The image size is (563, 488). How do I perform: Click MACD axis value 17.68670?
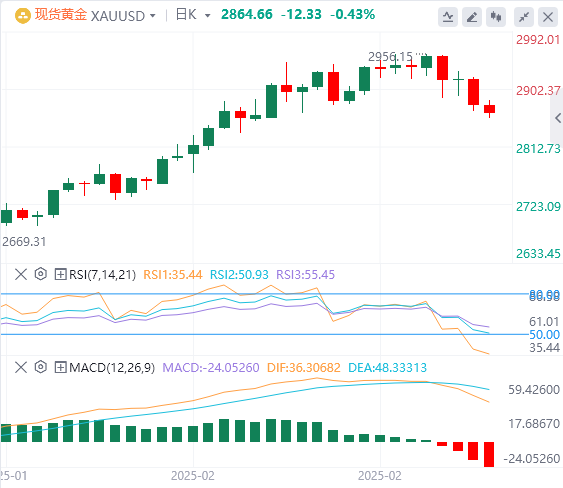point(534,424)
